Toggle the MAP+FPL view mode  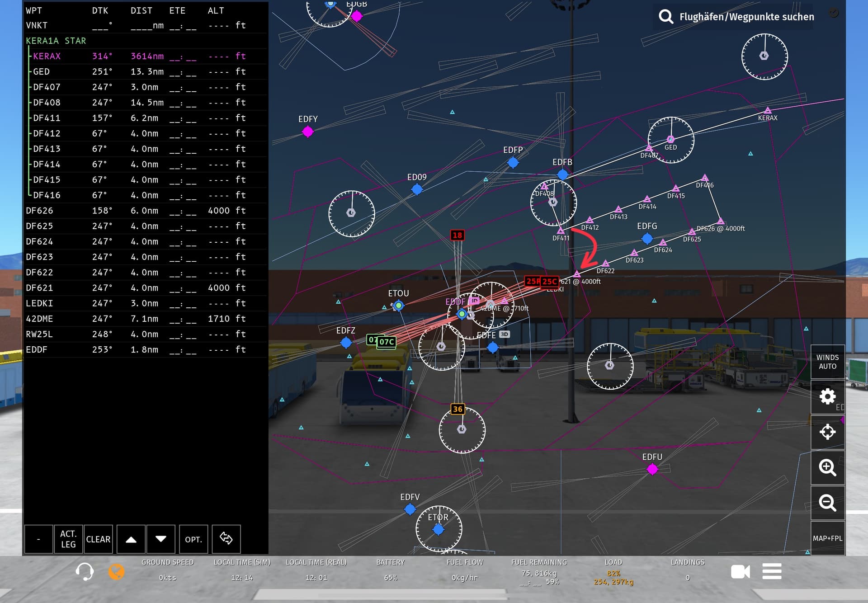coord(827,538)
